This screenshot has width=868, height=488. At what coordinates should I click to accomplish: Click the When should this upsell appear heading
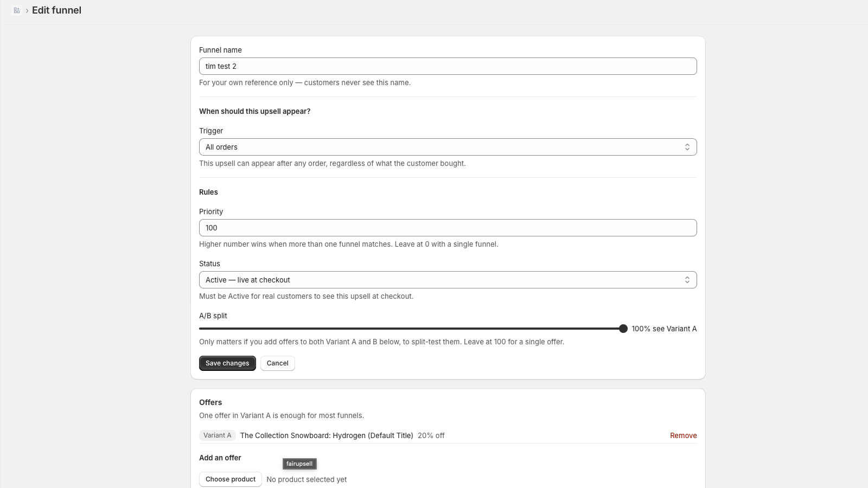[254, 111]
